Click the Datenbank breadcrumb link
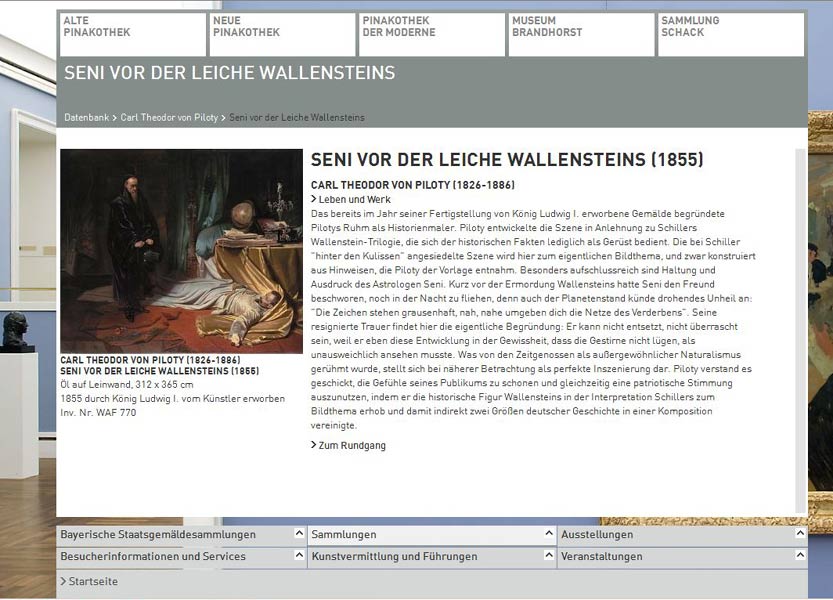 [87, 118]
